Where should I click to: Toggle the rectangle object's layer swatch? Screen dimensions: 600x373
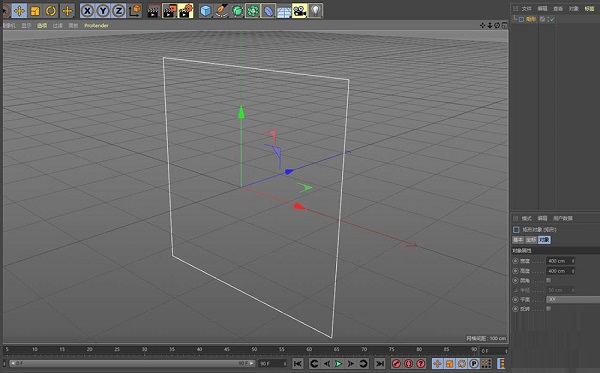pos(542,19)
